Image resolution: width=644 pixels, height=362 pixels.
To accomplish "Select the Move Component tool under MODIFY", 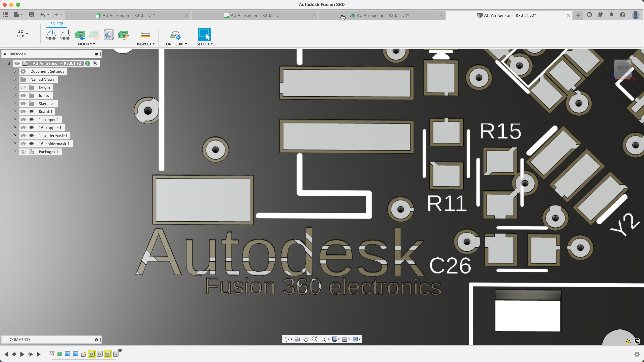I will [66, 35].
